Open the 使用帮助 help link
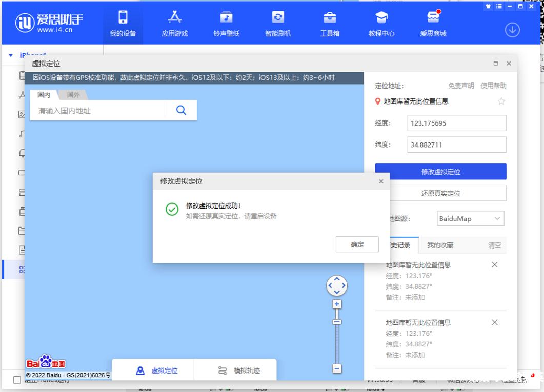 coord(493,86)
